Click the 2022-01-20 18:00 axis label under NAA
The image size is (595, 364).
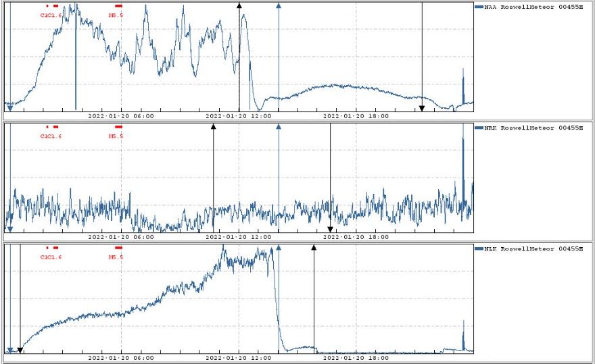tap(356, 116)
